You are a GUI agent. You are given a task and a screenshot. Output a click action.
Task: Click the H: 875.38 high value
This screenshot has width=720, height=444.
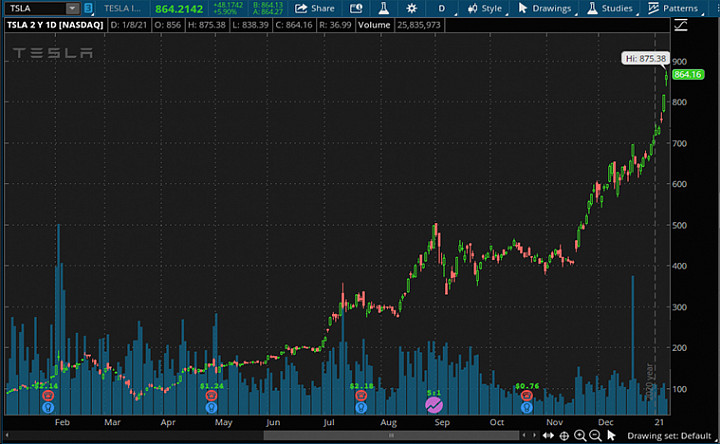(207, 25)
